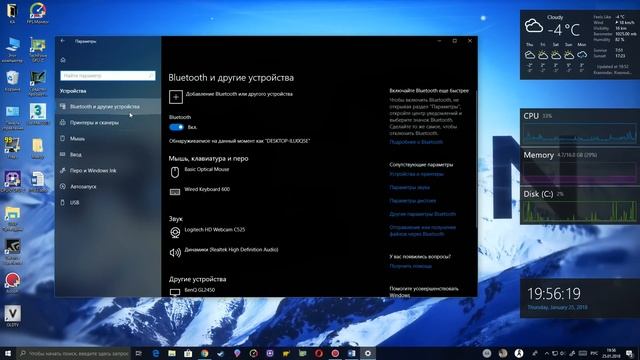Viewport: 640px width, 360px height.
Task: Turn off the Bluetooth switch
Action: (x=177, y=127)
